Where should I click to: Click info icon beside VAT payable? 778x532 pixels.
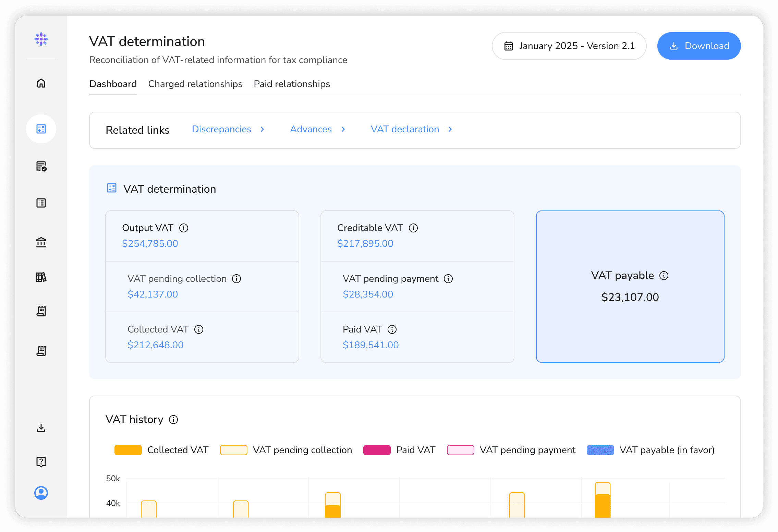[664, 276]
